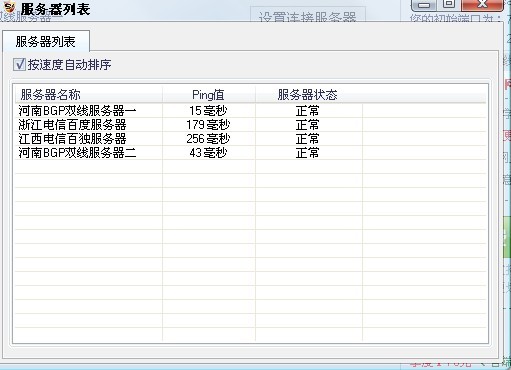Click the 179毫秒 ping value
The image size is (511, 370).
pos(208,125)
